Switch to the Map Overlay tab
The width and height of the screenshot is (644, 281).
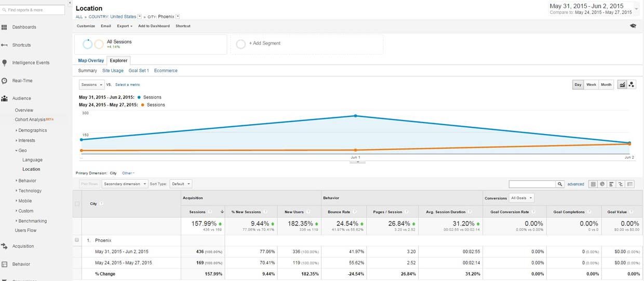tap(91, 60)
